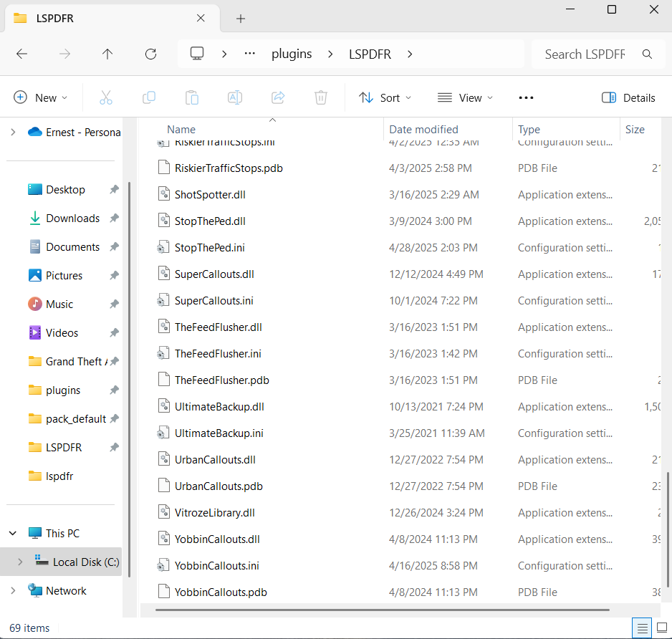This screenshot has height=639, width=672.
Task: Click the horizontal scrollbar under file list
Action: coord(382,610)
